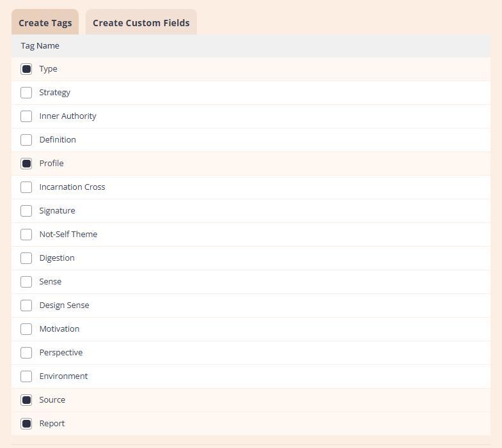Viewport: 502px width, 448px height.
Task: Check the Inner Authority checkbox
Action: (26, 116)
